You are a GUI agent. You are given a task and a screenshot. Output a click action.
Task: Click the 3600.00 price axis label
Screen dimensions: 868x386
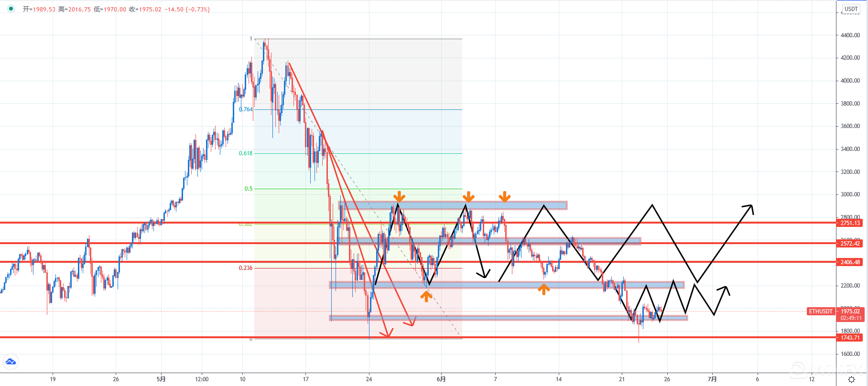pos(850,126)
